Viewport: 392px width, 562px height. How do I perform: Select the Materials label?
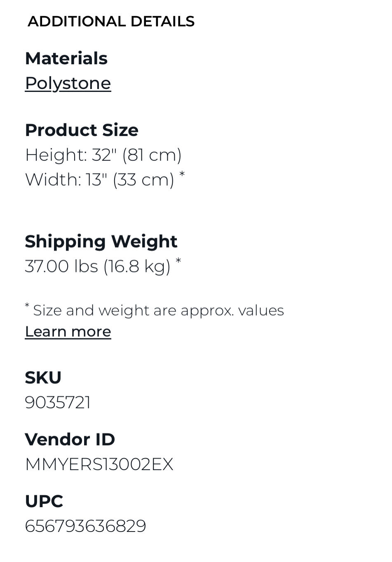click(x=66, y=59)
